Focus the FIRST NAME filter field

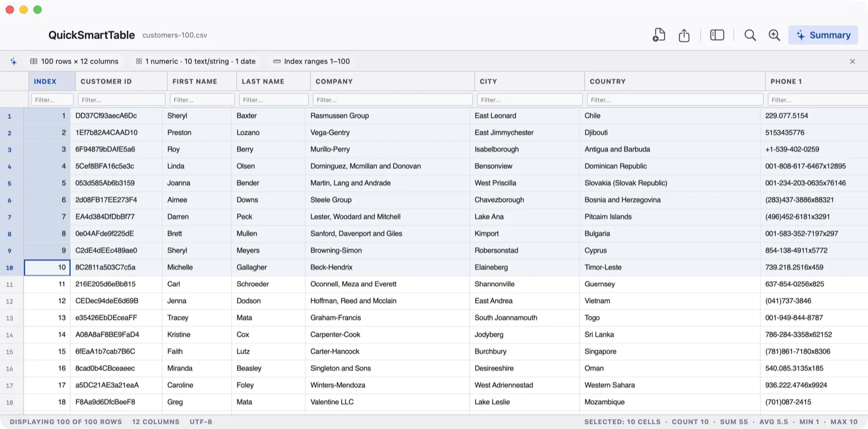point(202,99)
